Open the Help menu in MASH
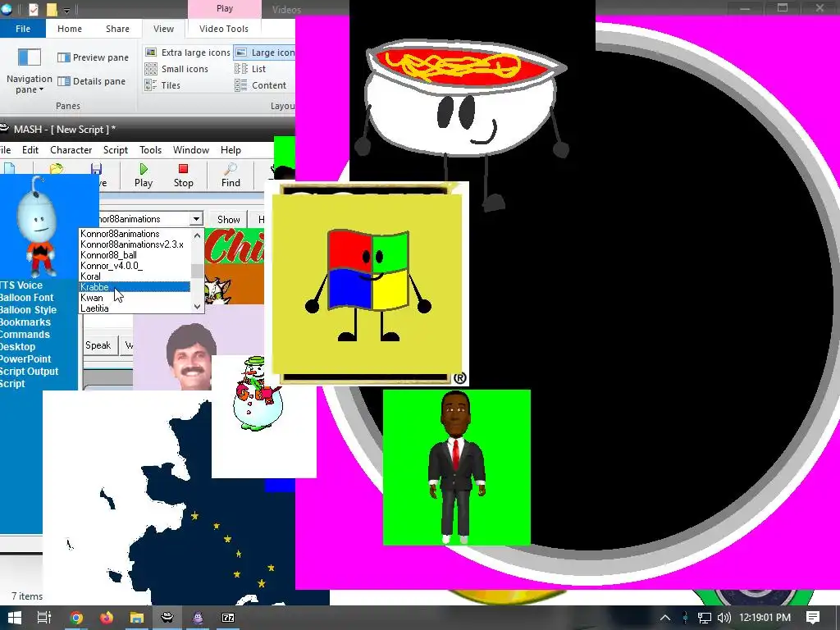 [231, 150]
